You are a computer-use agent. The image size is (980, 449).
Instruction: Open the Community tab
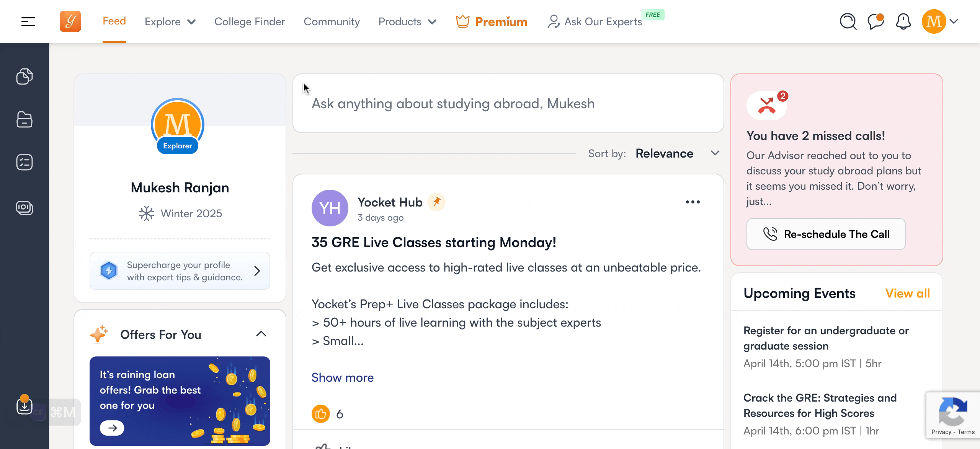(332, 22)
